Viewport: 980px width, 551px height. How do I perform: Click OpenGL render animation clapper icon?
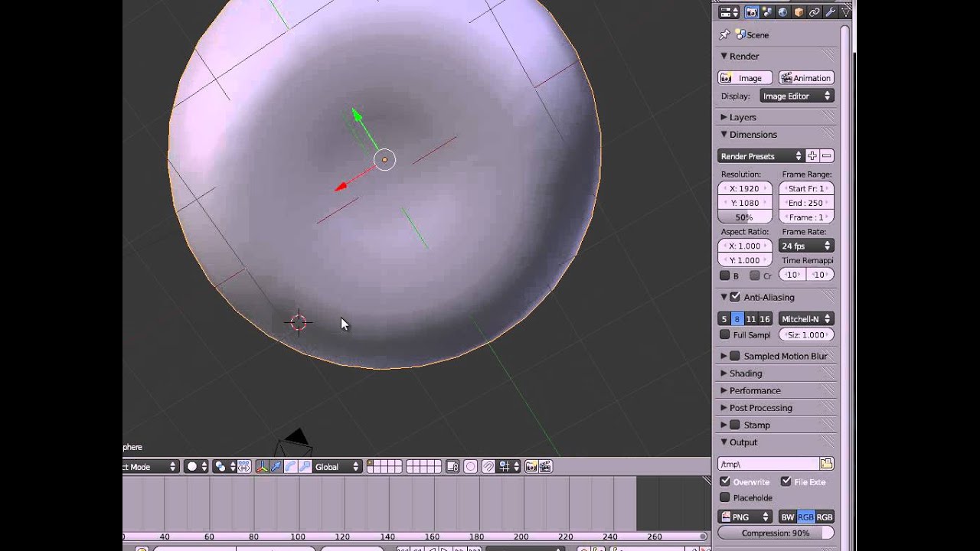coord(546,467)
